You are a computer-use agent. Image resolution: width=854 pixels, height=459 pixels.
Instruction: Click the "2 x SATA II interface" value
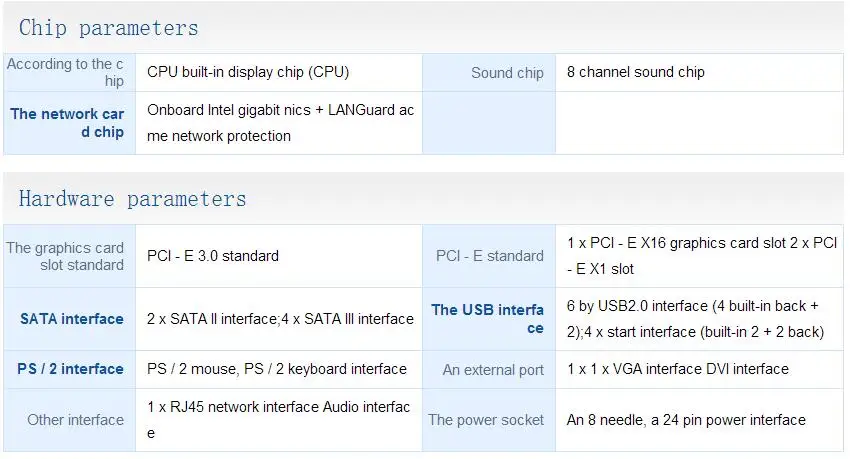click(280, 319)
